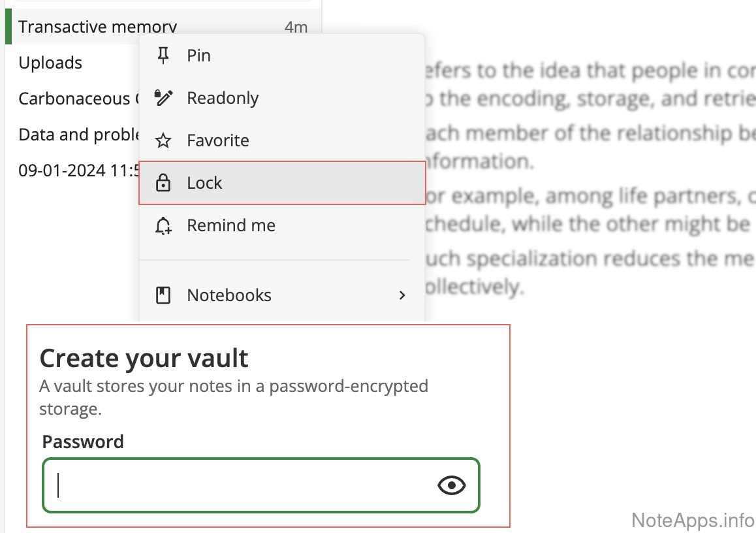The image size is (756, 533).
Task: Mark note as Favorite
Action: (218, 140)
